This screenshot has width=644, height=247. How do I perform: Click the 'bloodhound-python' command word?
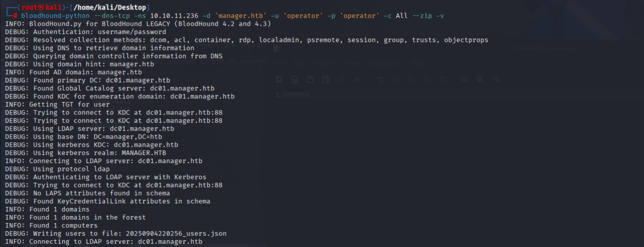pos(55,16)
